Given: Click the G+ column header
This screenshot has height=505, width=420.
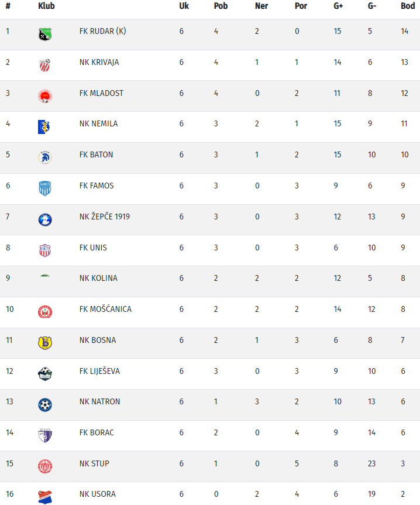Looking at the screenshot, I should (339, 6).
